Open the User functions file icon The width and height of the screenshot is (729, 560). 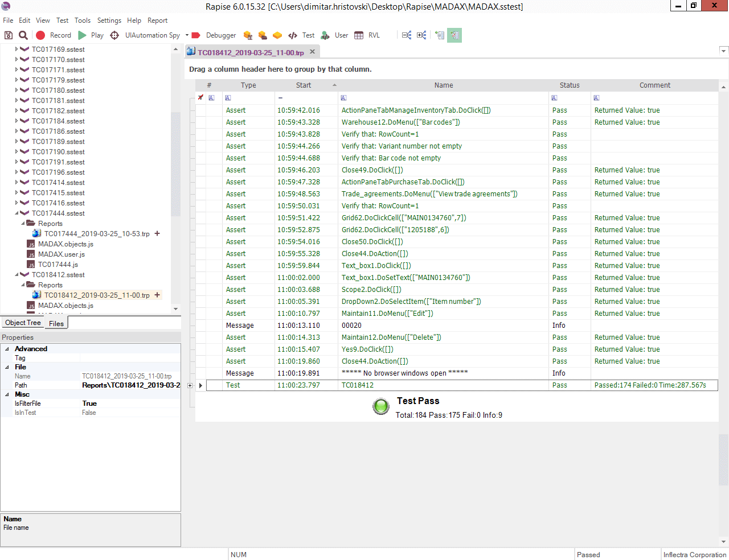coord(325,35)
